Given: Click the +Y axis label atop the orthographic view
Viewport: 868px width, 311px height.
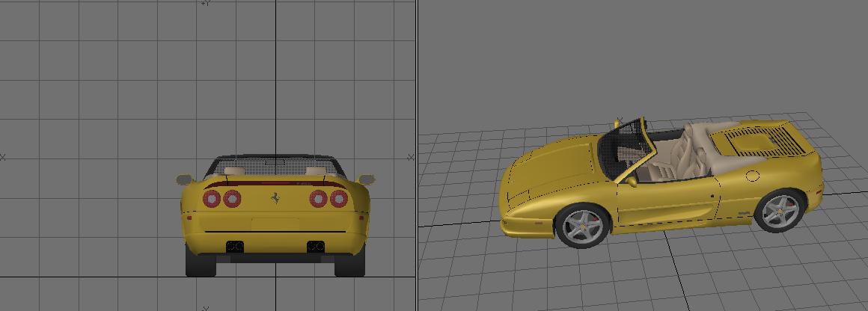Looking at the screenshot, I should point(205,3).
